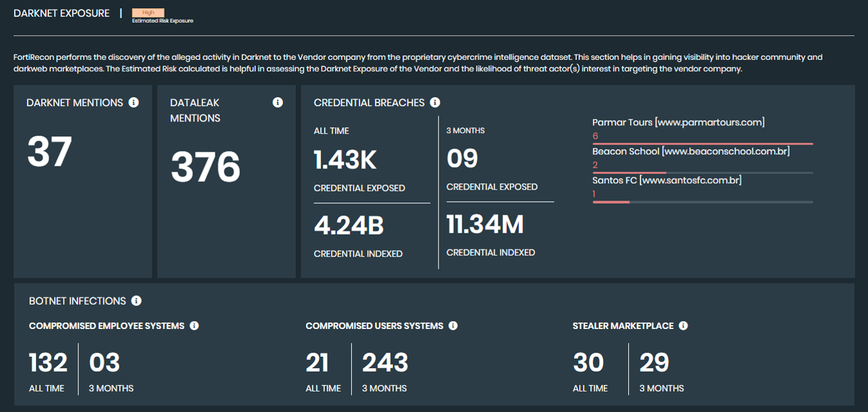Open the Compromised Users Systems info icon
The width and height of the screenshot is (868, 412).
455,325
